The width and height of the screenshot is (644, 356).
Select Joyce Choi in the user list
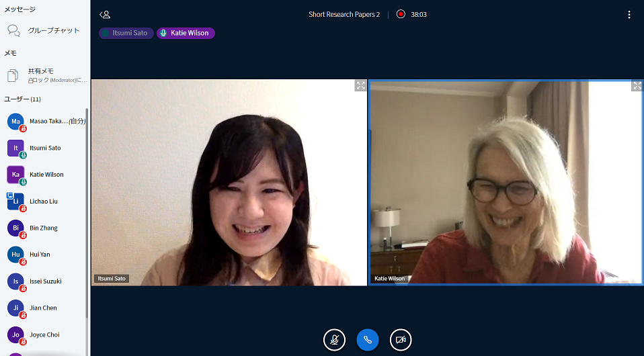[44, 335]
